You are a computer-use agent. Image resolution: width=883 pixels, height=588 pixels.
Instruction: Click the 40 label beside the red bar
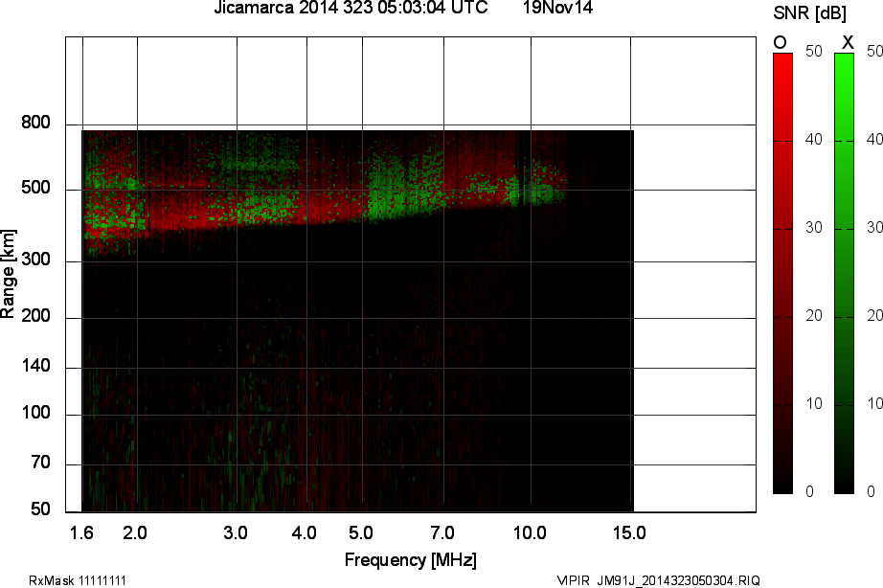pyautogui.click(x=814, y=140)
